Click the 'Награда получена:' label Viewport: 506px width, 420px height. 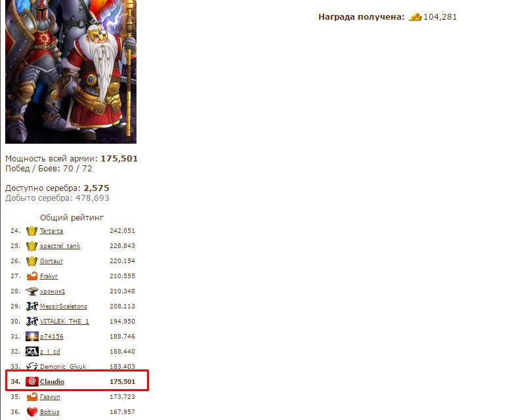pyautogui.click(x=362, y=17)
